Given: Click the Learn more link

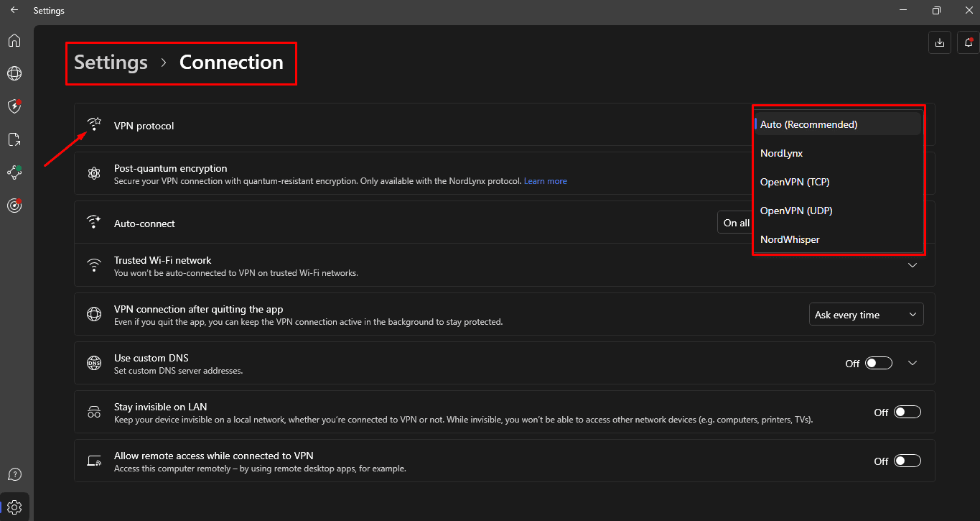Looking at the screenshot, I should click(546, 181).
